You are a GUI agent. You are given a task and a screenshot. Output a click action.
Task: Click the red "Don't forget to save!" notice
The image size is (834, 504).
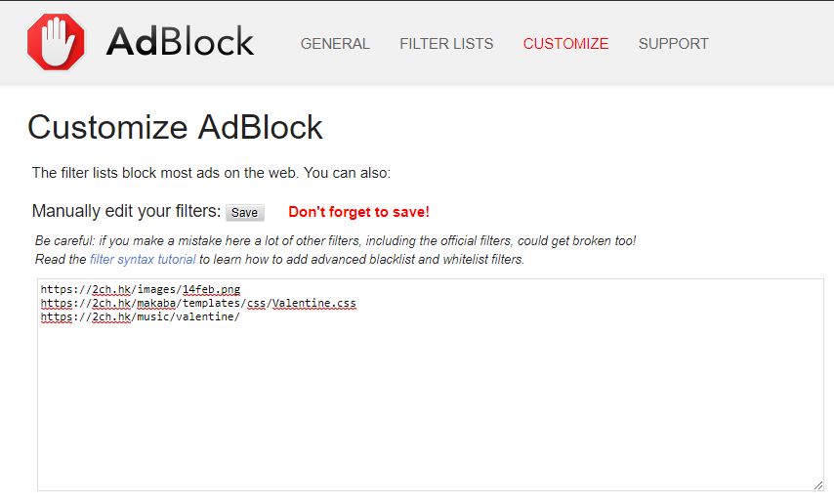coord(358,212)
